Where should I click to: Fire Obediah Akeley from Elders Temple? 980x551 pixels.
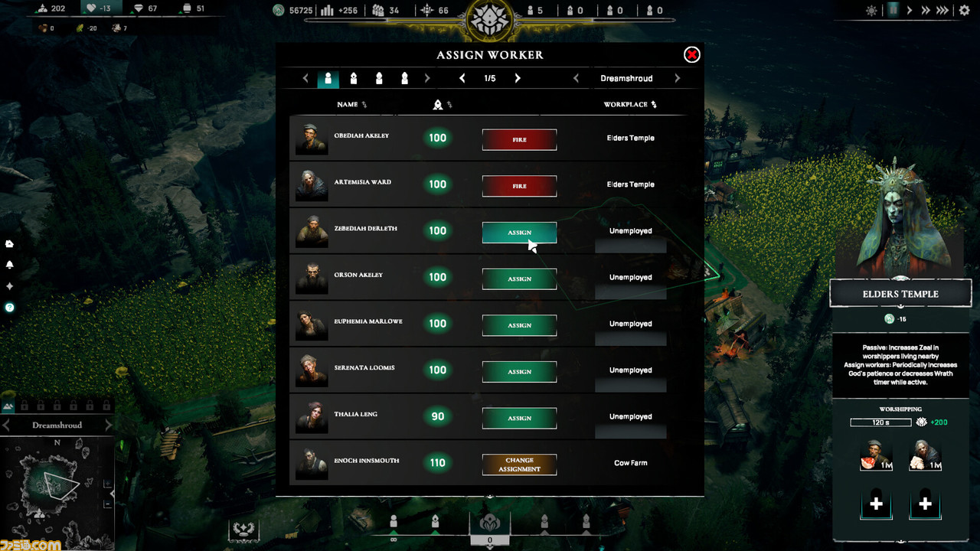(x=519, y=139)
